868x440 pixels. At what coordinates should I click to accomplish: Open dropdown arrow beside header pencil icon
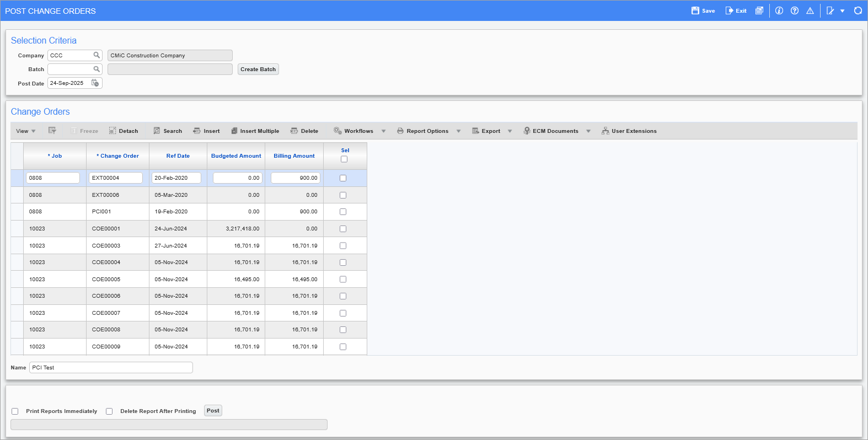[x=842, y=11]
